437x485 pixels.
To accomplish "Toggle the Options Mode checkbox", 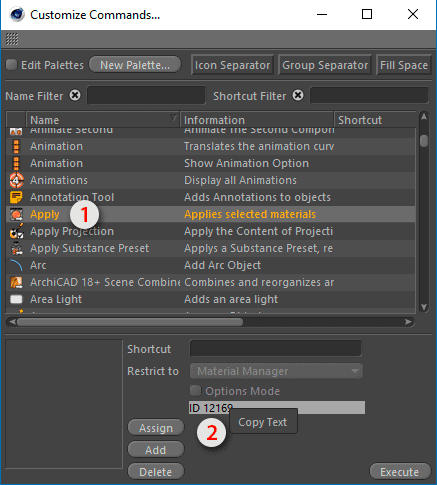I will (195, 390).
